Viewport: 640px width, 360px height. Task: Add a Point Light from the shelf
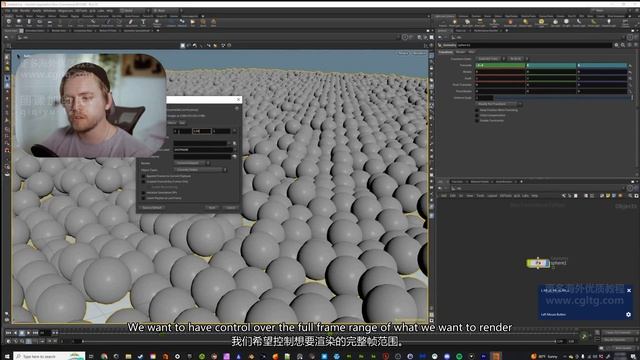coord(454,22)
